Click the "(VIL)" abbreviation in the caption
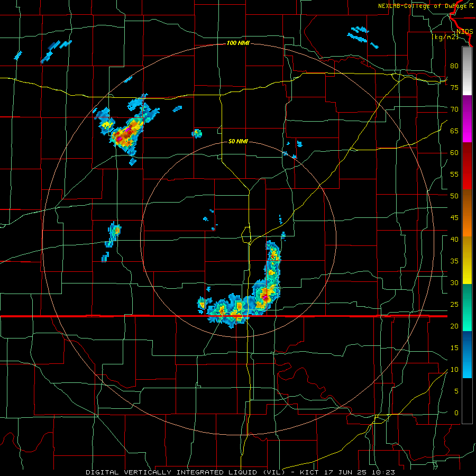The height and width of the screenshot is (476, 476). [274, 472]
